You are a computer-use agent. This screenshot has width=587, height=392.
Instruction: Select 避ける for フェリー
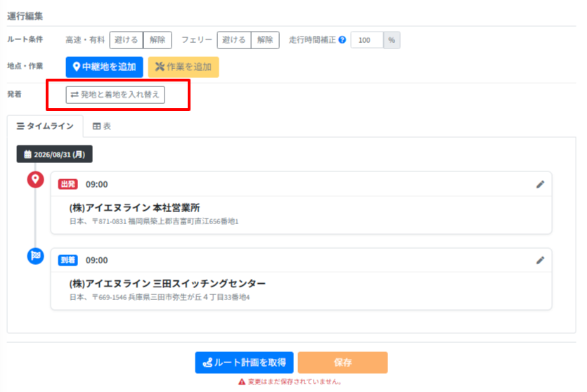tap(234, 39)
